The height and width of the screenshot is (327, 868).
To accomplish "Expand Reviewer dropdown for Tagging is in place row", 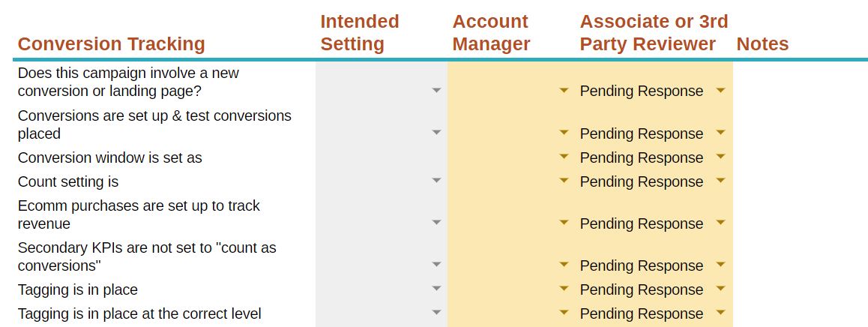I will point(720,289).
